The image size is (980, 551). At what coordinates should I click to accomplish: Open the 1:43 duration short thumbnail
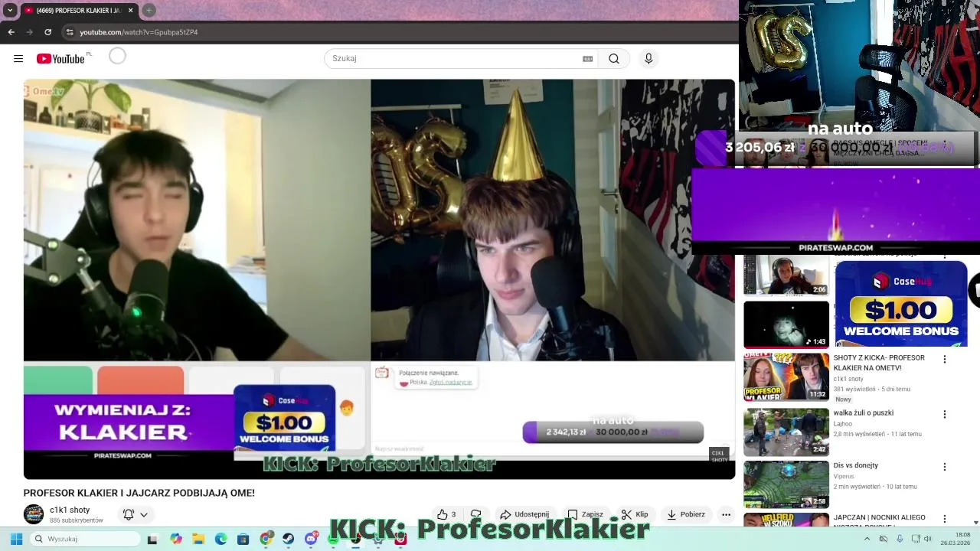click(786, 324)
